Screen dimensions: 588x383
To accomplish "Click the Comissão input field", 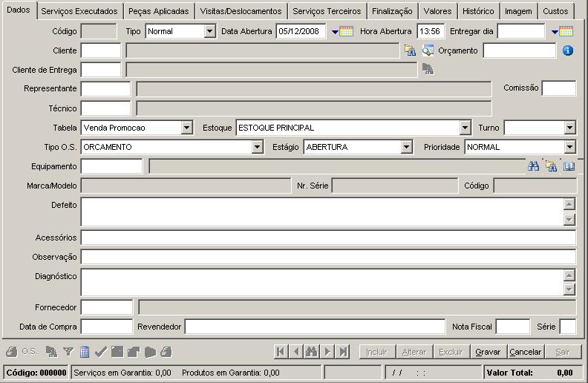I will pyautogui.click(x=559, y=88).
